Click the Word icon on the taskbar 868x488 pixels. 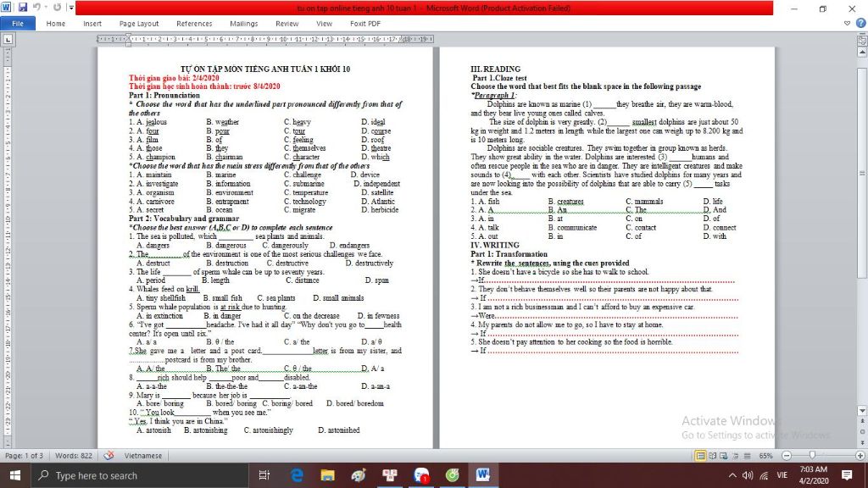pos(482,475)
